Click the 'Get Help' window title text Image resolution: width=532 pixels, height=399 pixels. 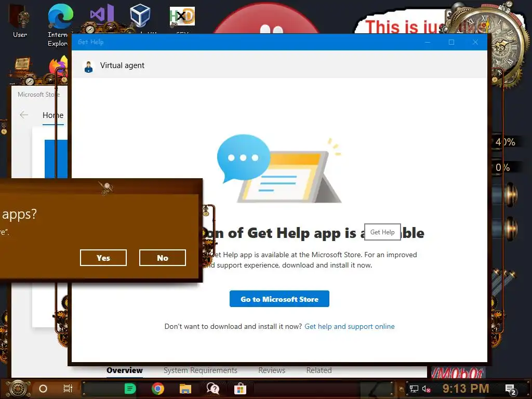(90, 42)
